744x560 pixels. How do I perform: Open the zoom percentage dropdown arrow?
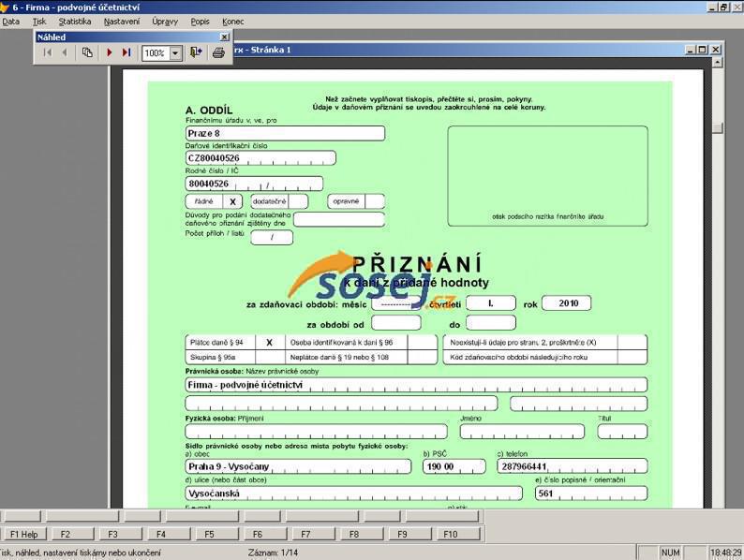tap(175, 53)
